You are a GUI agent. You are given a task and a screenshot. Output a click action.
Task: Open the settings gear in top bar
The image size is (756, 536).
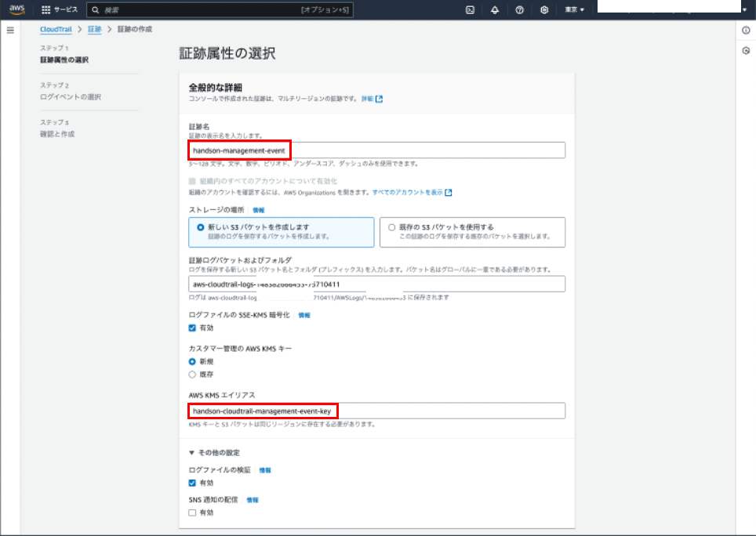[544, 9]
